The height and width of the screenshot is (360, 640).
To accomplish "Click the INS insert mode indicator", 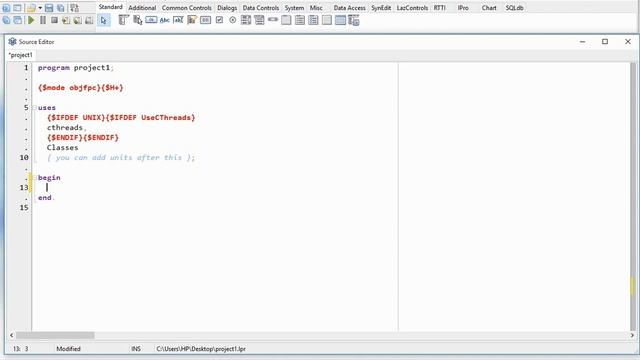I will point(136,349).
